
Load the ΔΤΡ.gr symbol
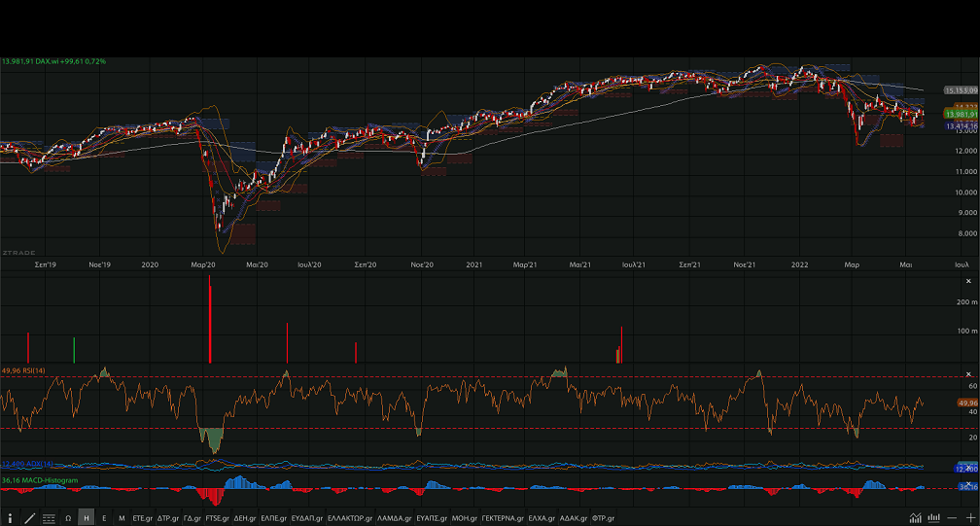coord(168,518)
